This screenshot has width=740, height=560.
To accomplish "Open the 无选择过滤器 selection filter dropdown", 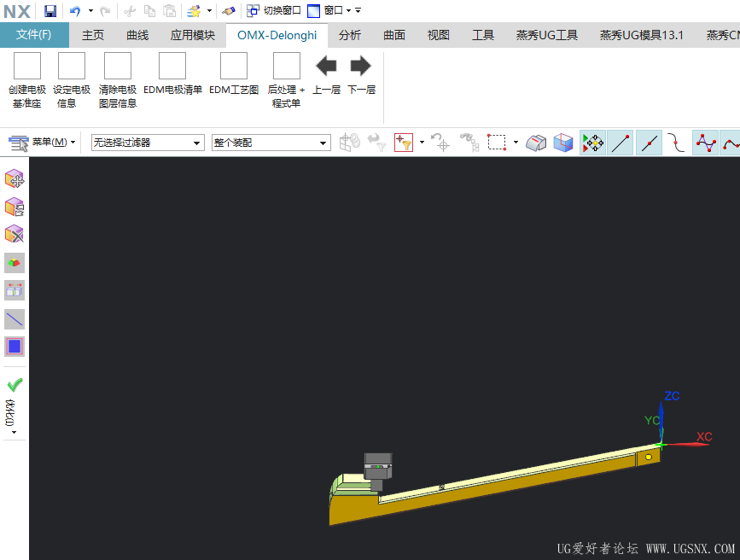I will pos(147,143).
